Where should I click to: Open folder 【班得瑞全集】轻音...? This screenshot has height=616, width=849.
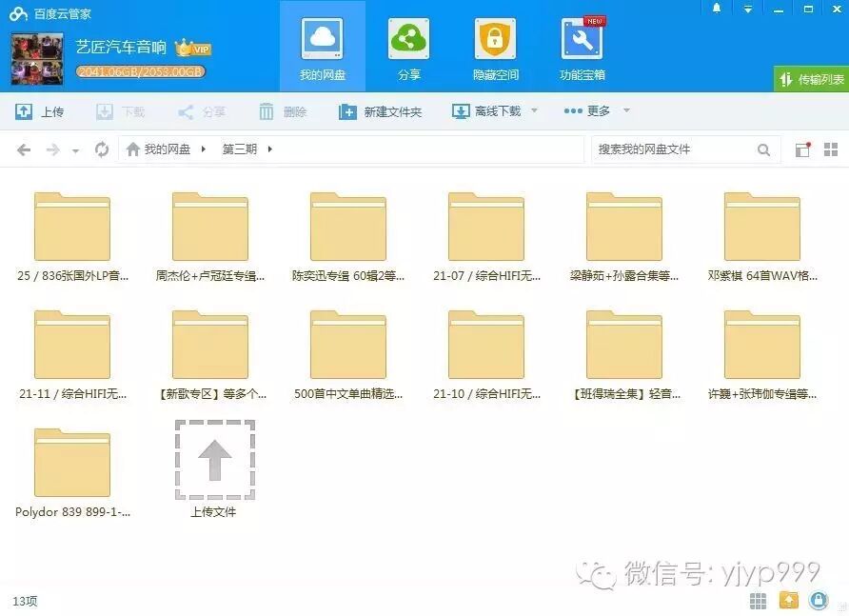(624, 355)
